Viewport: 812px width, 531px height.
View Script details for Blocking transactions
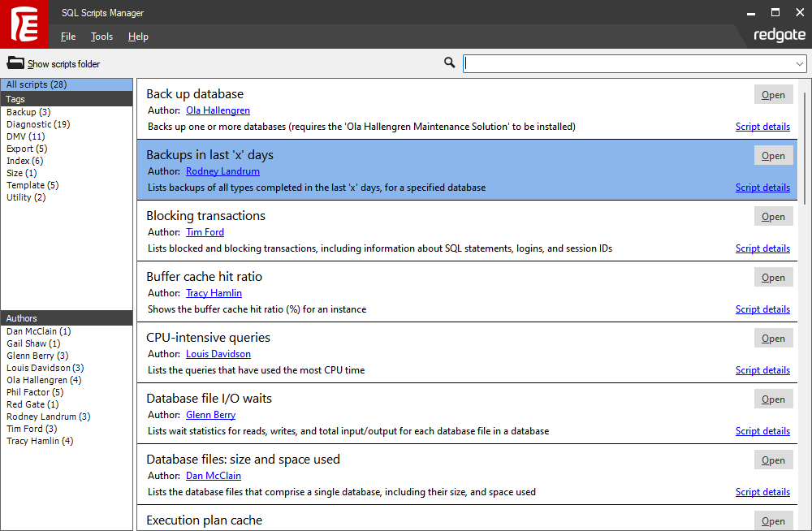(x=762, y=248)
